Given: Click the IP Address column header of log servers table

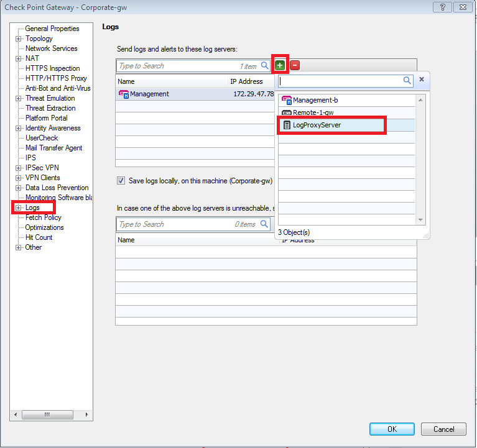Looking at the screenshot, I should [251, 81].
